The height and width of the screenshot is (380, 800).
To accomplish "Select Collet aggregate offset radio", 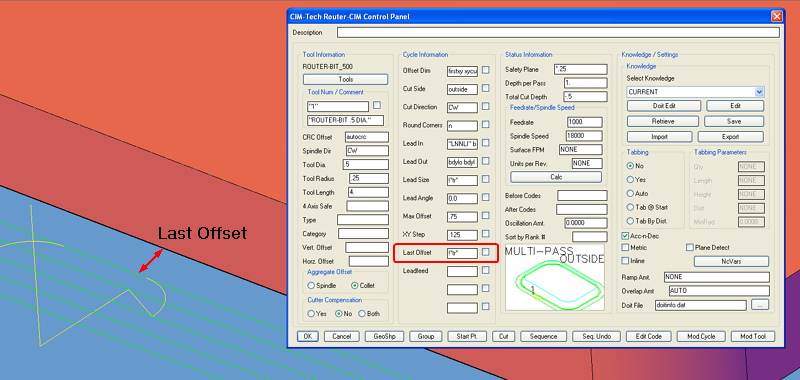I will (x=355, y=286).
